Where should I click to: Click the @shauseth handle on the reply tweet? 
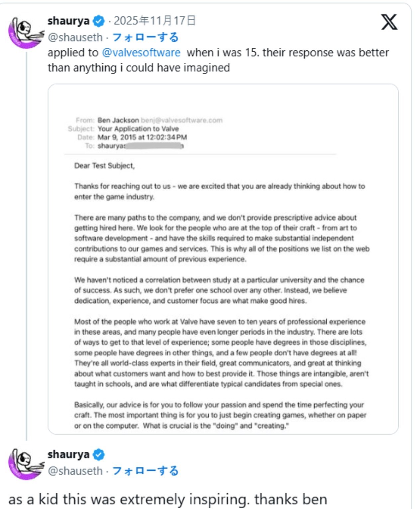(x=75, y=471)
